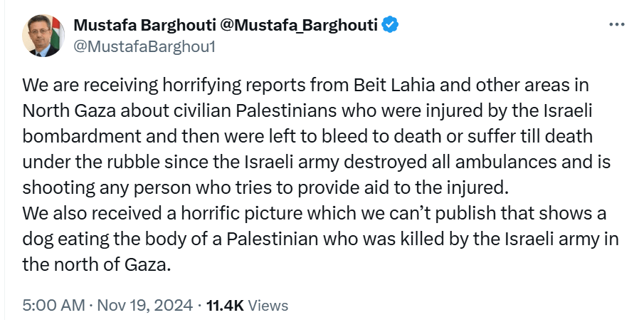Click the final line the north of Gaza
This screenshot has width=644, height=320.
click(x=96, y=265)
